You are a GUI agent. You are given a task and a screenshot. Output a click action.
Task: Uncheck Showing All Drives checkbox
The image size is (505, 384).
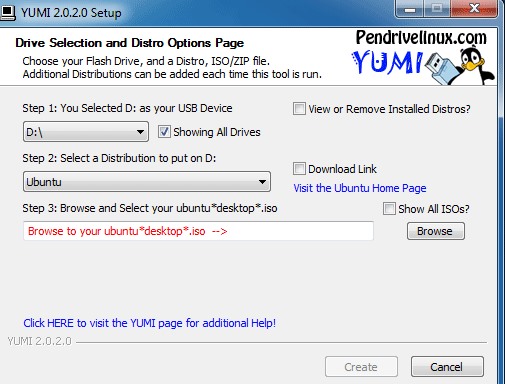164,132
